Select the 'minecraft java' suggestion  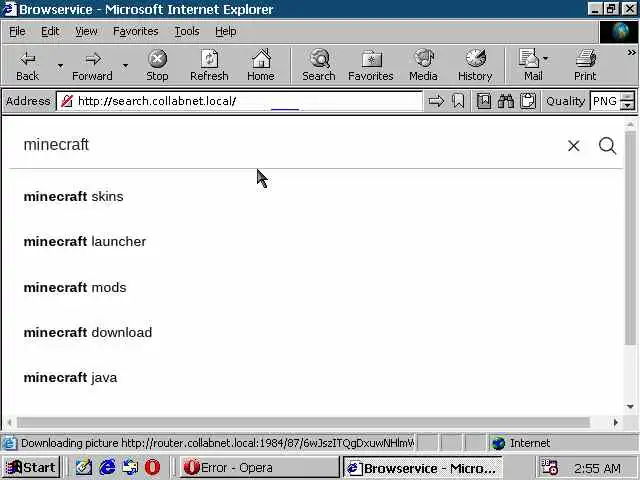click(70, 378)
